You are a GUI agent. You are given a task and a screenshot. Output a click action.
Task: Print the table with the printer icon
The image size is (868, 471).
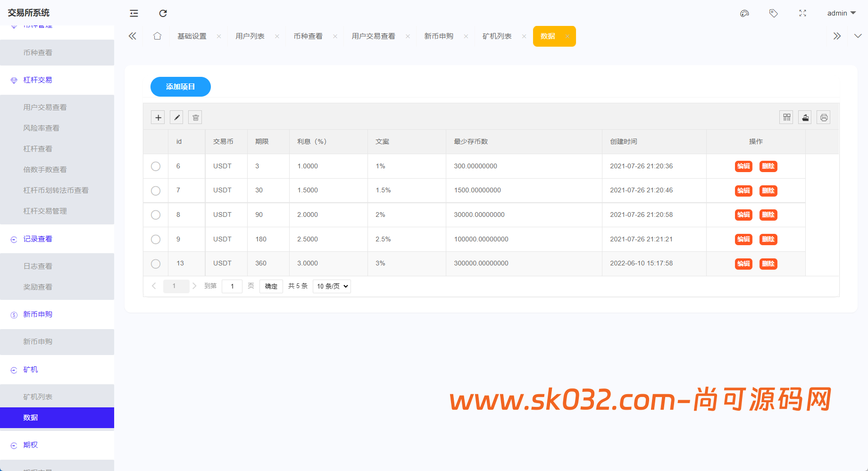pos(824,117)
